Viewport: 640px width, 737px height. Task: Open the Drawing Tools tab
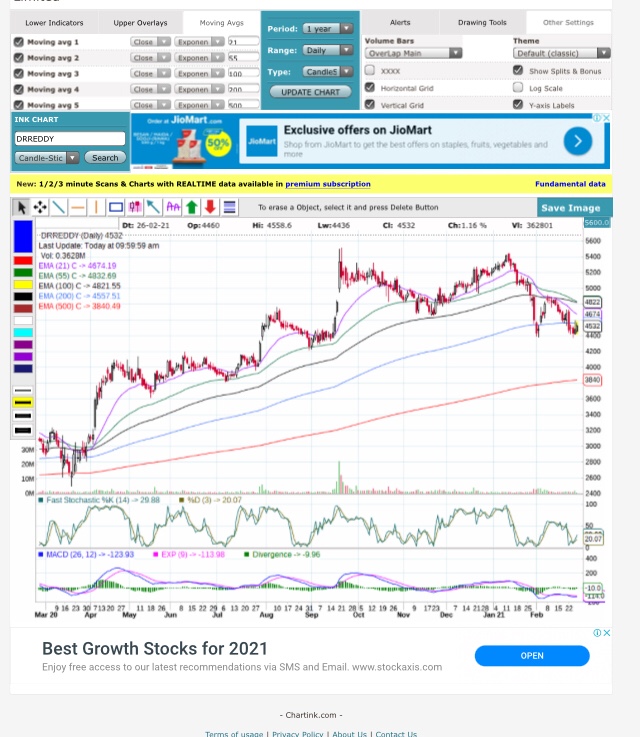coord(482,22)
